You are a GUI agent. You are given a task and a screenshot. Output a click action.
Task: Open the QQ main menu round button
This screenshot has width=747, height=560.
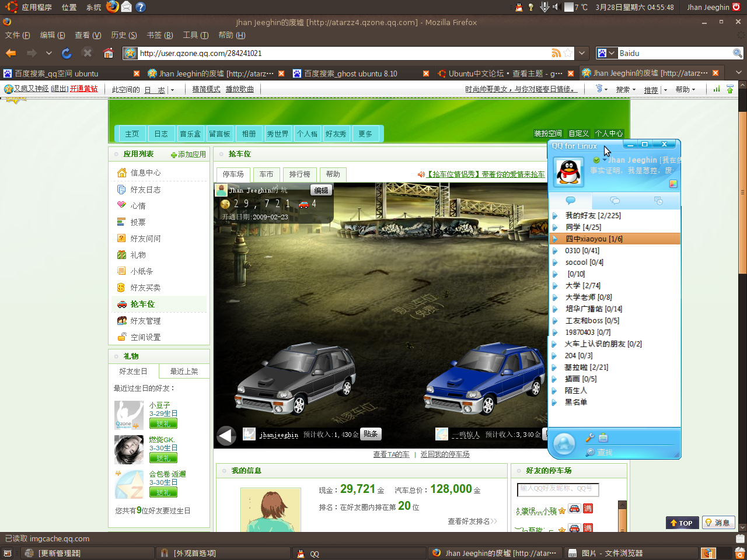click(564, 444)
